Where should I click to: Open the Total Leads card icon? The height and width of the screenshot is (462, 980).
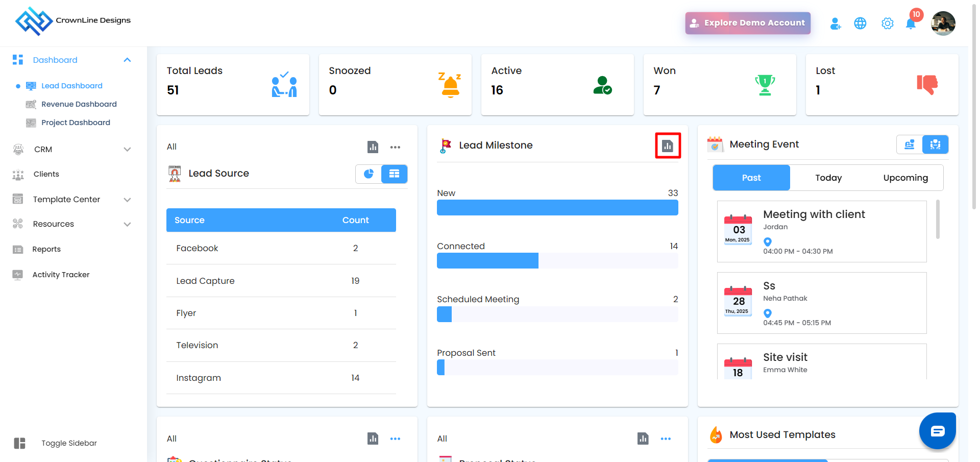point(284,84)
